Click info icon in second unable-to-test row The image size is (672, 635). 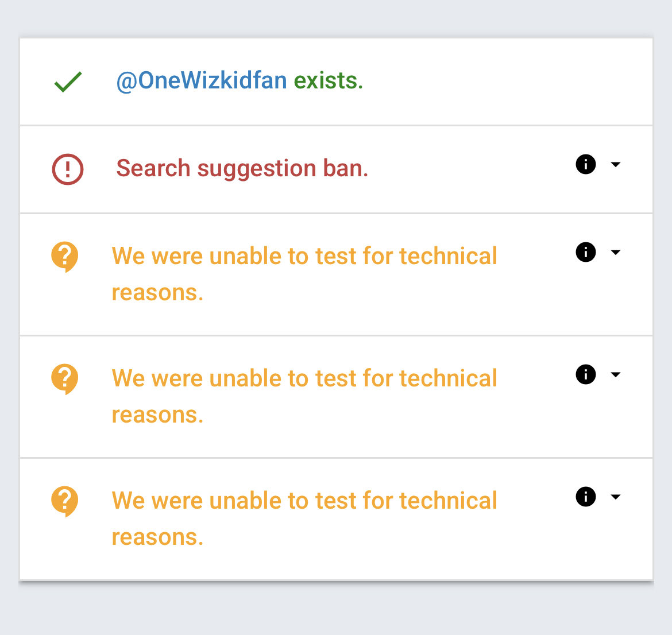585,374
